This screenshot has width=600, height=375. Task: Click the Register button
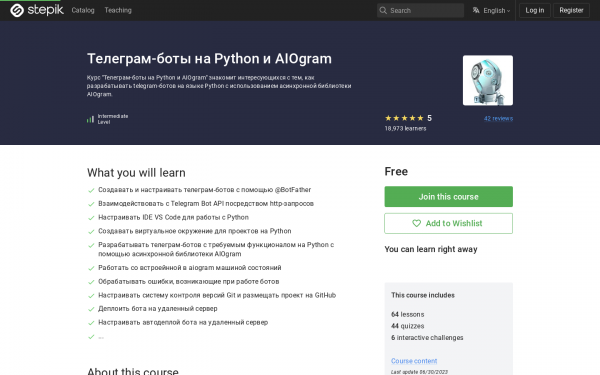tap(571, 10)
